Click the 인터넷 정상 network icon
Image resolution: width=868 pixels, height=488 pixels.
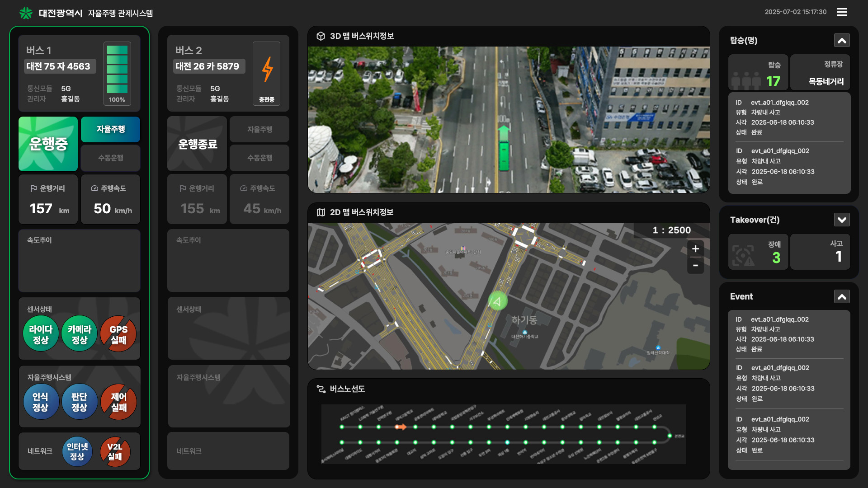point(77,451)
